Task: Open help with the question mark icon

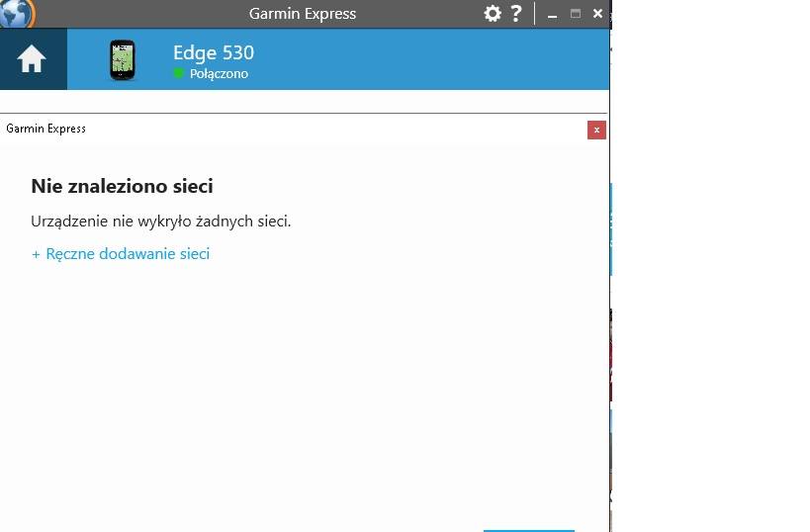Action: click(x=515, y=14)
